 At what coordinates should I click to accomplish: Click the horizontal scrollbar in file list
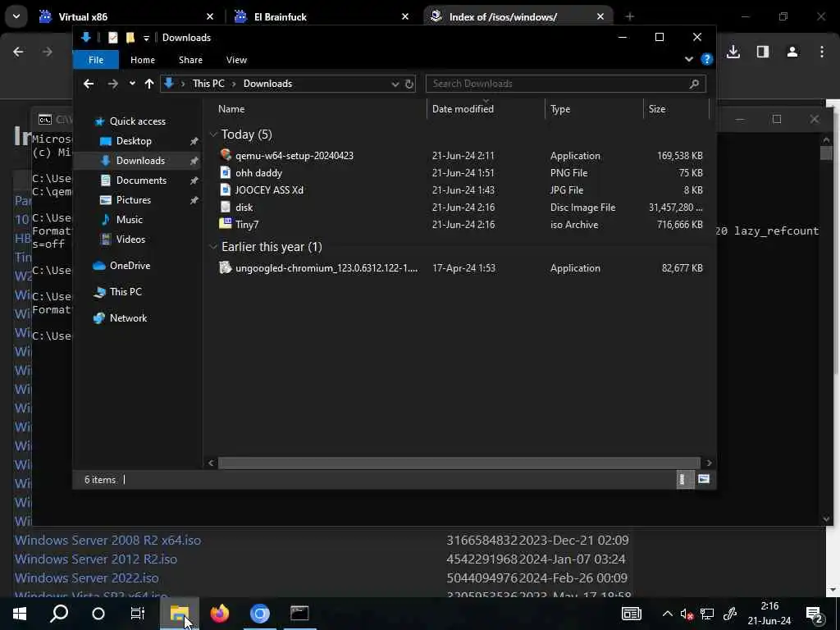pos(459,463)
